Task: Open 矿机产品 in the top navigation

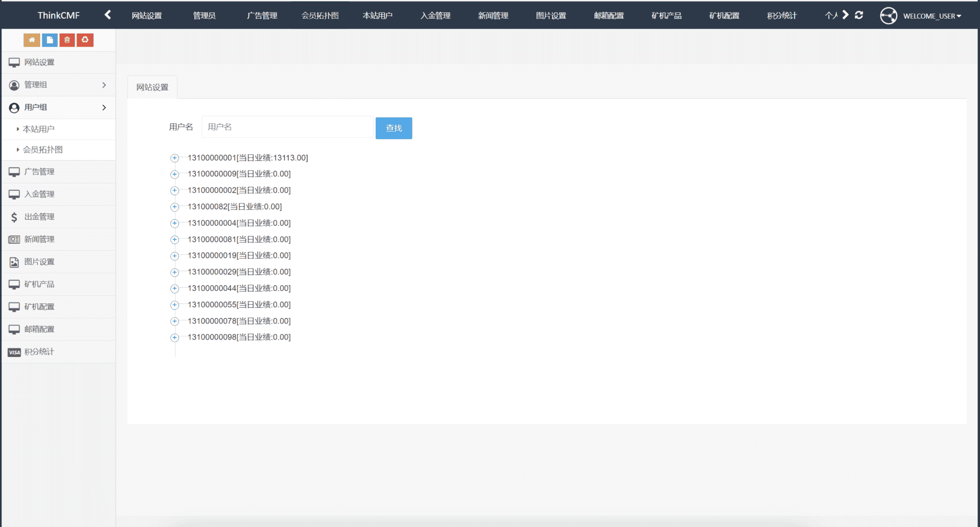Action: pos(666,16)
